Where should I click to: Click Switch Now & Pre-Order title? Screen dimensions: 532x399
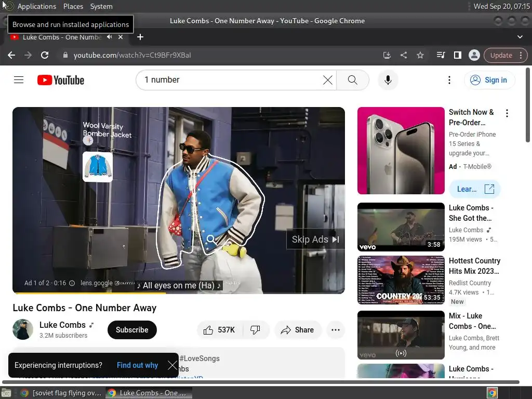[471, 117]
